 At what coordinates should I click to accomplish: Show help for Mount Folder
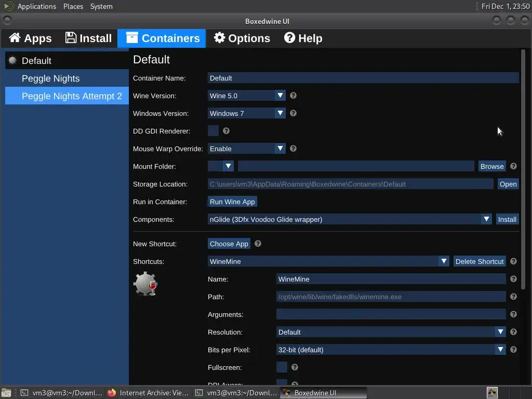(x=513, y=166)
